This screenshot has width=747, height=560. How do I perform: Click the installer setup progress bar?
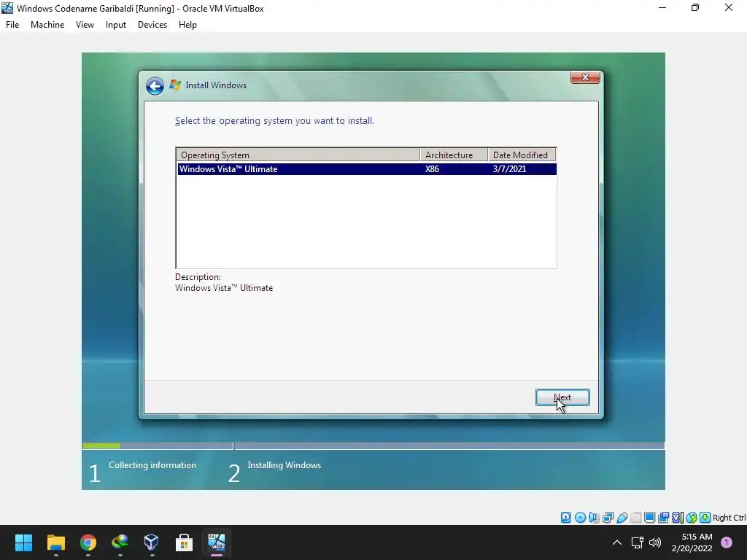(373, 446)
